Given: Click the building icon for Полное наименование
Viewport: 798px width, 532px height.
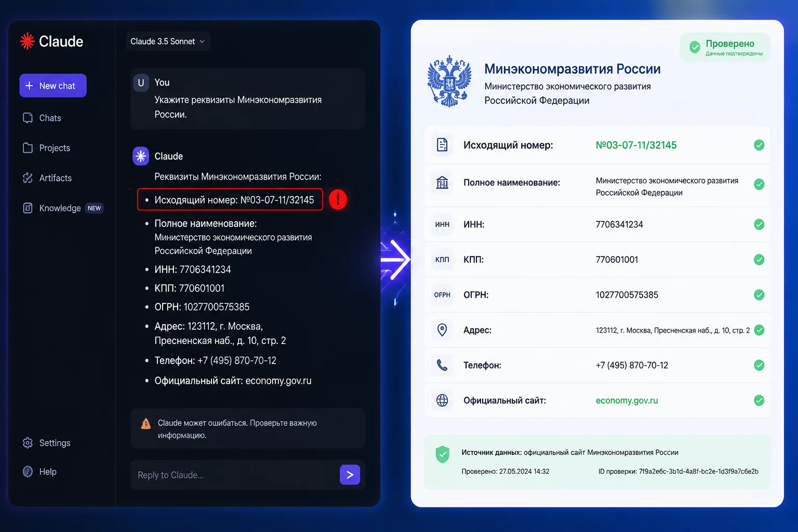Looking at the screenshot, I should coord(442,182).
